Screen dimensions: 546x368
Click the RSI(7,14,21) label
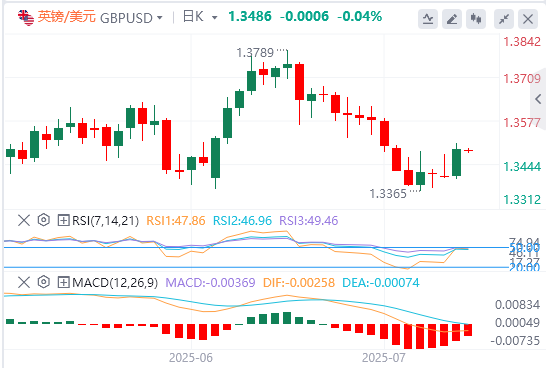coord(105,221)
